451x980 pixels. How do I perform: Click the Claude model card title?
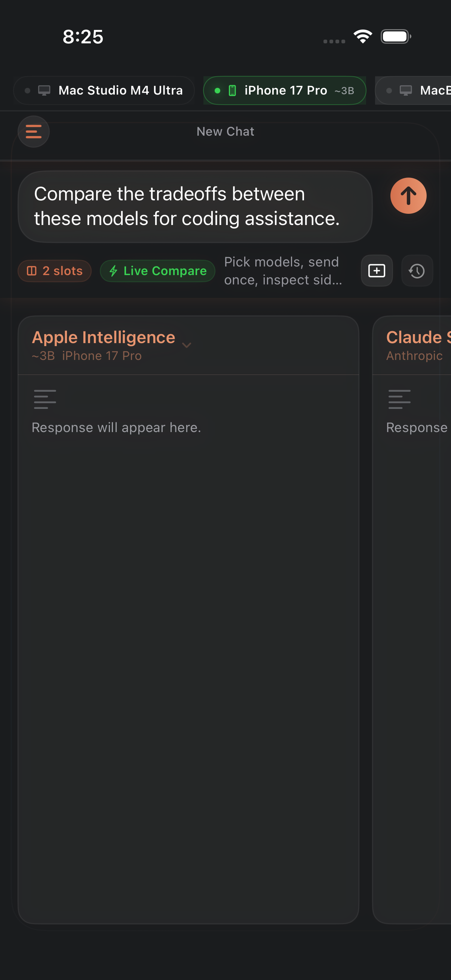coord(418,337)
